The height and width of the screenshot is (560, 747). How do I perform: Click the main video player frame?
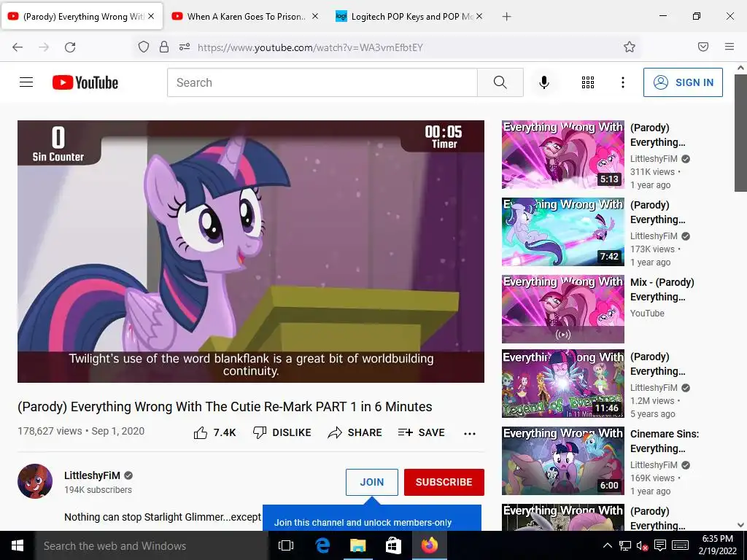click(251, 252)
